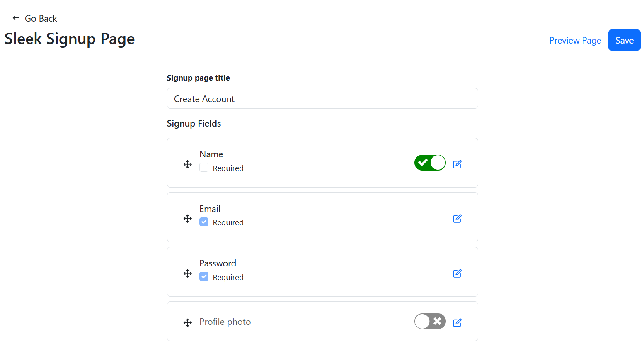Edit the Password field with pencil icon

(x=457, y=273)
